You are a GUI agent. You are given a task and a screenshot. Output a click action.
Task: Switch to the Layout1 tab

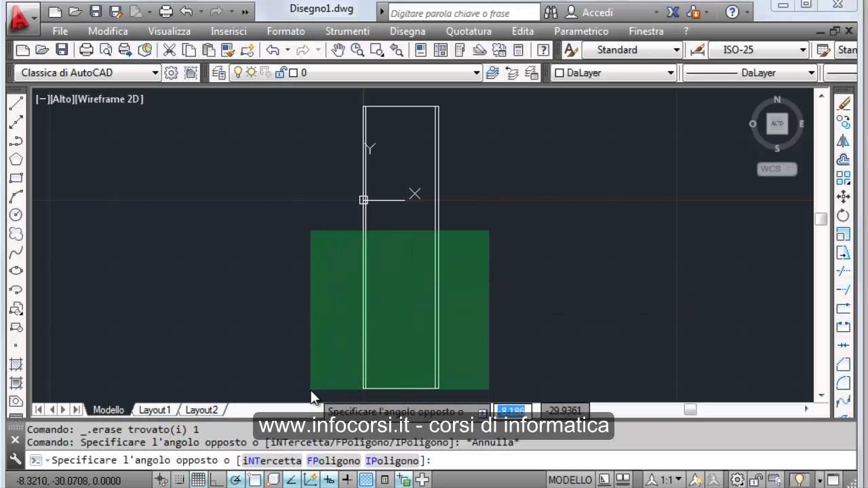point(155,409)
